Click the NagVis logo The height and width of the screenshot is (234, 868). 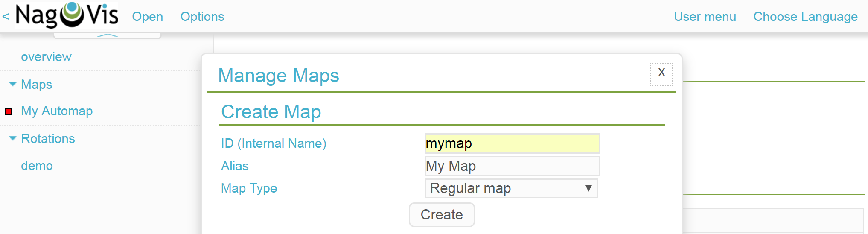[x=67, y=15]
